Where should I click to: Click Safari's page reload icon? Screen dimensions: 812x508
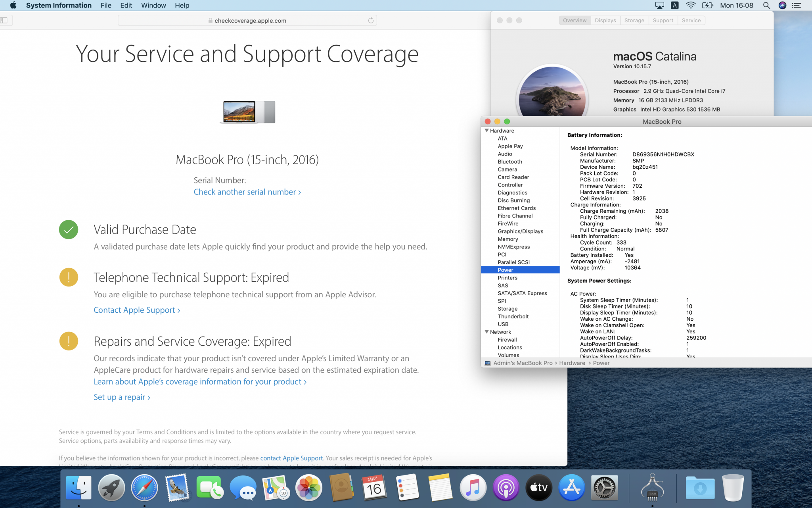(x=371, y=20)
